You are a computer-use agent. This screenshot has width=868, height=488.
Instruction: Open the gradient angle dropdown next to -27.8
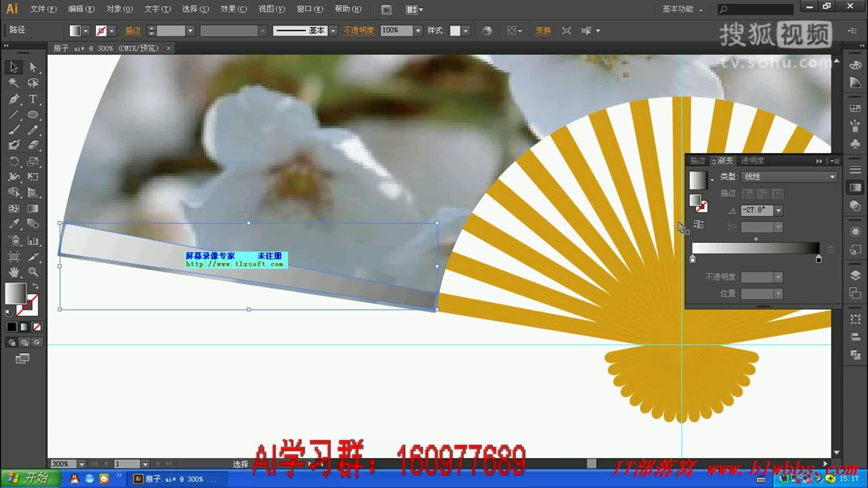point(778,211)
